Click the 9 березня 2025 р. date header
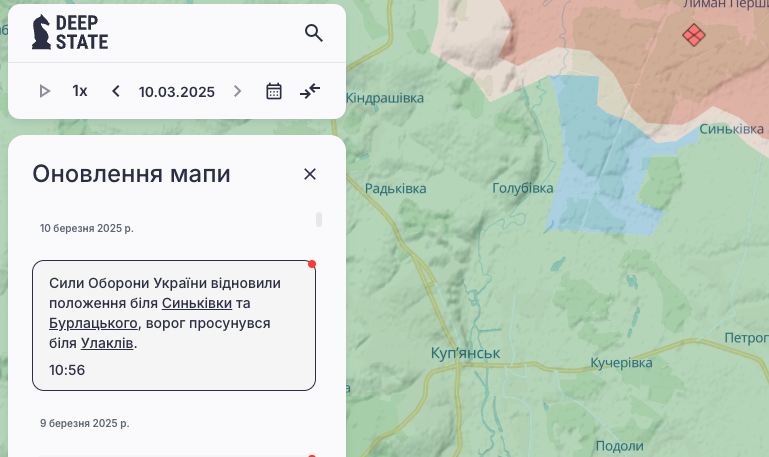769x457 pixels. pos(84,423)
